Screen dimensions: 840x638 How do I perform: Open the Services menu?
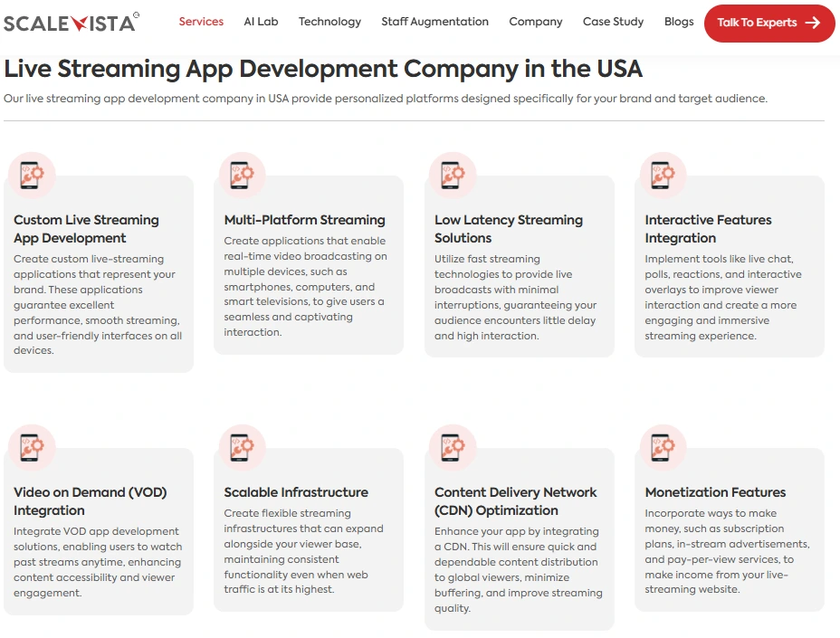[201, 22]
